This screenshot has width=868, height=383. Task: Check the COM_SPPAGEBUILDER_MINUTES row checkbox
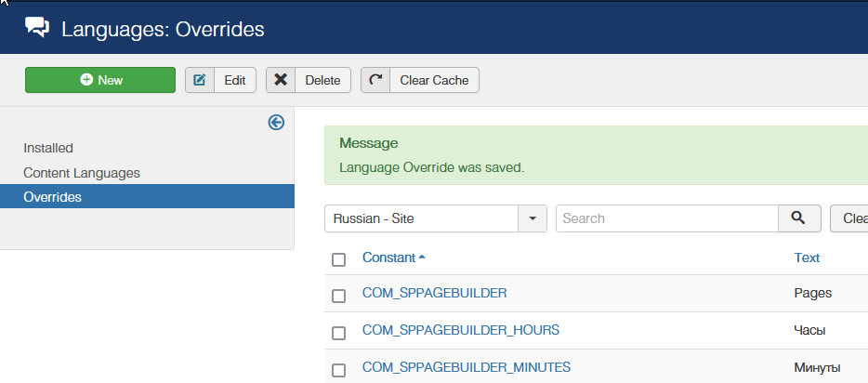[338, 369]
